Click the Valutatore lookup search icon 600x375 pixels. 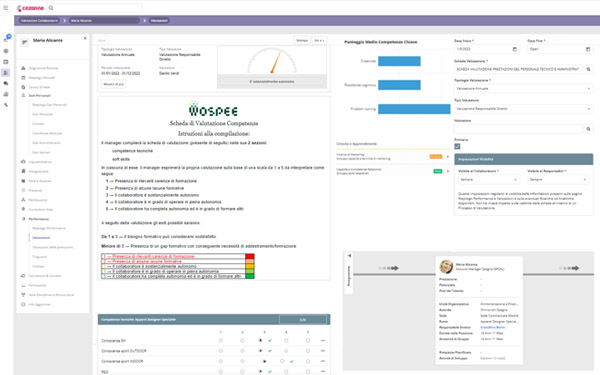[x=589, y=129]
